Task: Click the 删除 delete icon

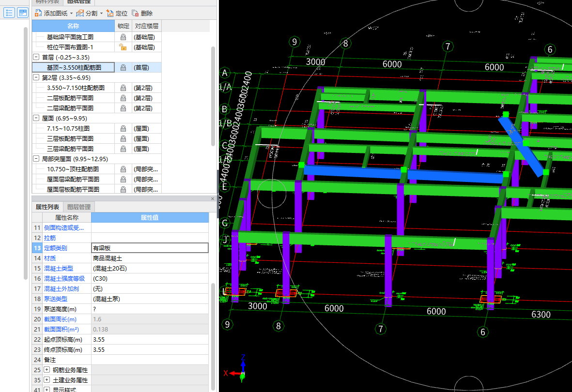Action: (135, 14)
